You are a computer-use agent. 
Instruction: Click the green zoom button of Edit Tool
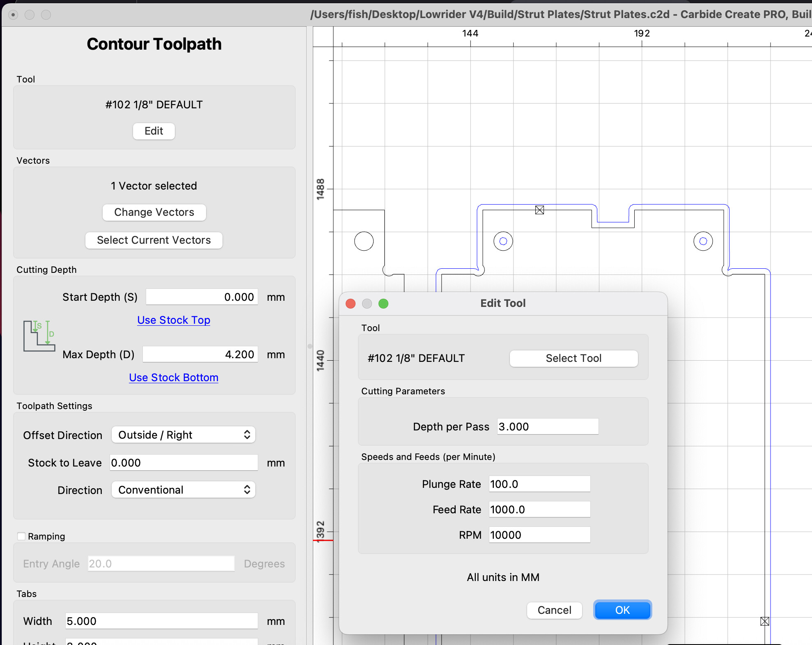point(383,304)
